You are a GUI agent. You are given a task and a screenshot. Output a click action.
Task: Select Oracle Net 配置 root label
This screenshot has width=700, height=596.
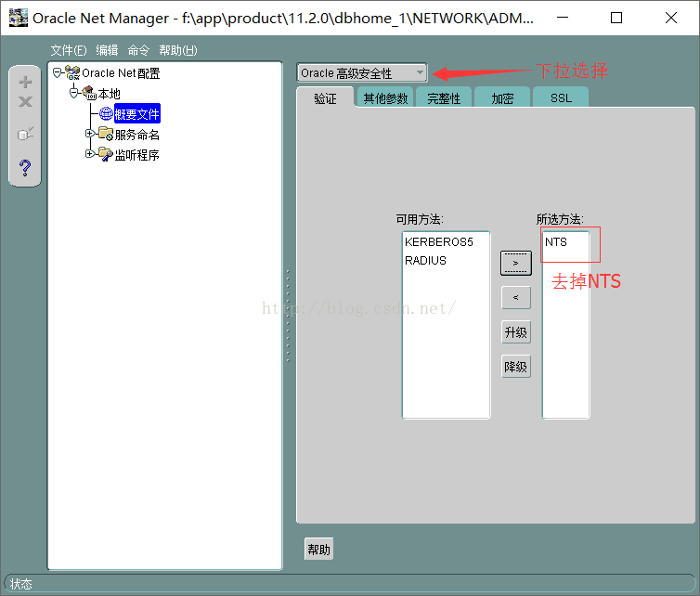point(121,73)
